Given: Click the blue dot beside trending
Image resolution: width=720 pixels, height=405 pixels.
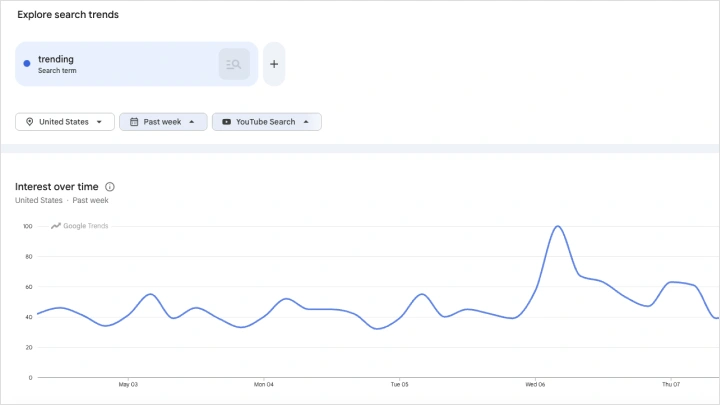Looking at the screenshot, I should [x=27, y=63].
